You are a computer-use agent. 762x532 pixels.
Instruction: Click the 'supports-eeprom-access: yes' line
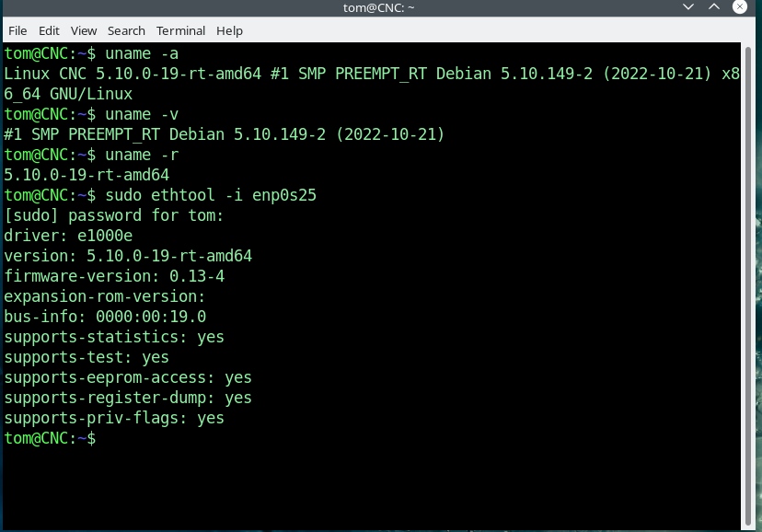pyautogui.click(x=128, y=377)
